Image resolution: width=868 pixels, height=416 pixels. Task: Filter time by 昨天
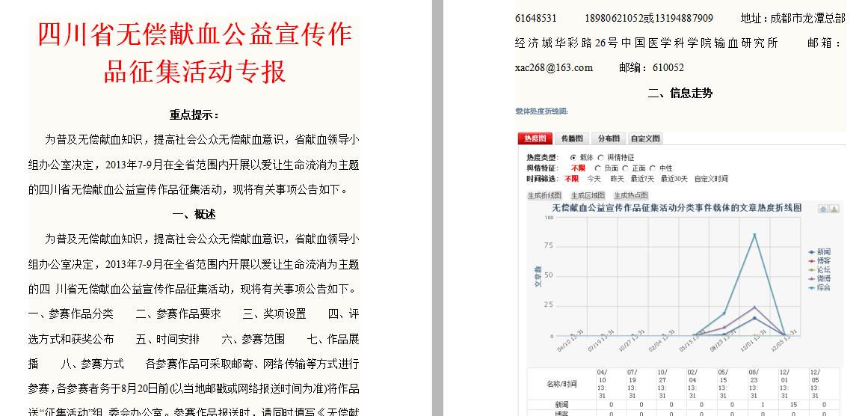tap(617, 179)
